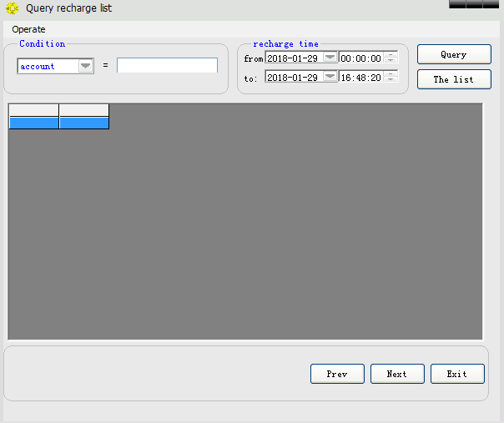The width and height of the screenshot is (504, 423).
Task: Open the Operate menu
Action: [x=28, y=29]
